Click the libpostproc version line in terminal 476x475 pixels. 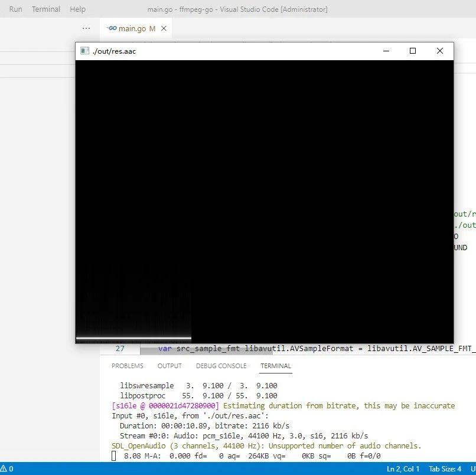198,395
